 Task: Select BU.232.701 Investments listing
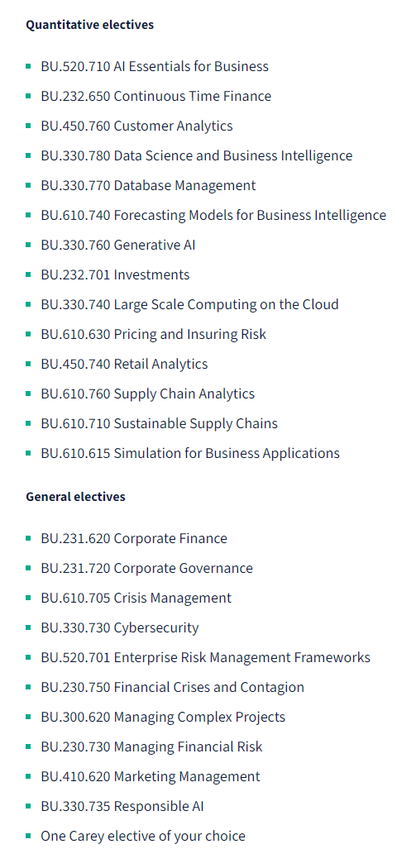click(x=115, y=275)
